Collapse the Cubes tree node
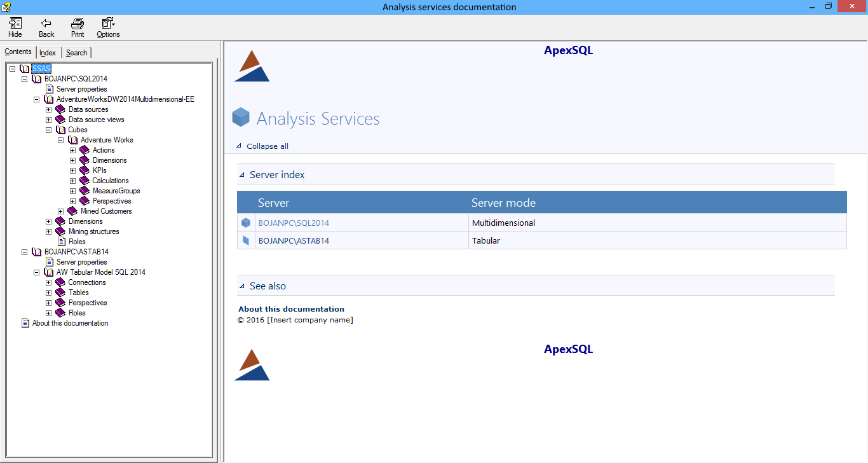 coord(48,130)
